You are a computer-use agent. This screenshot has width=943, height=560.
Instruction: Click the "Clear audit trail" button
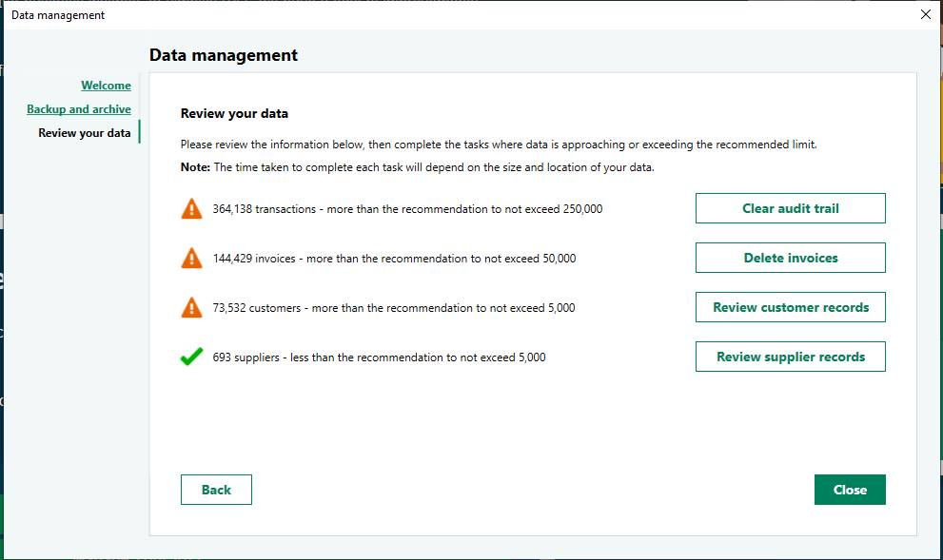point(790,207)
